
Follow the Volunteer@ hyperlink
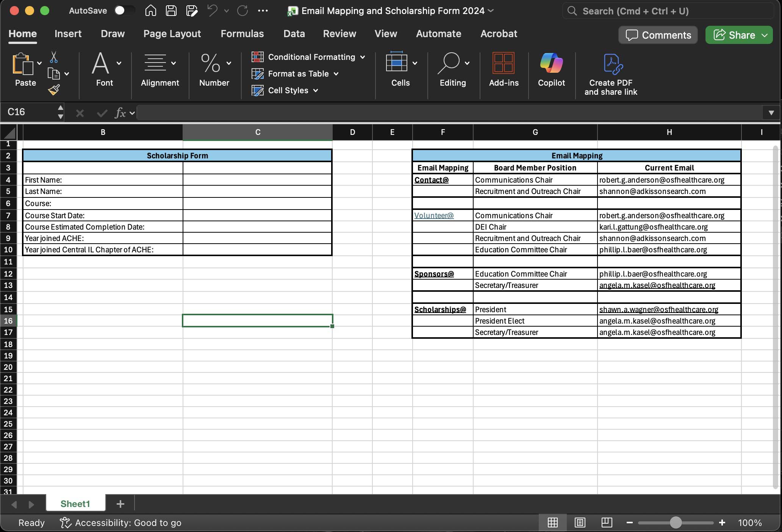click(434, 216)
